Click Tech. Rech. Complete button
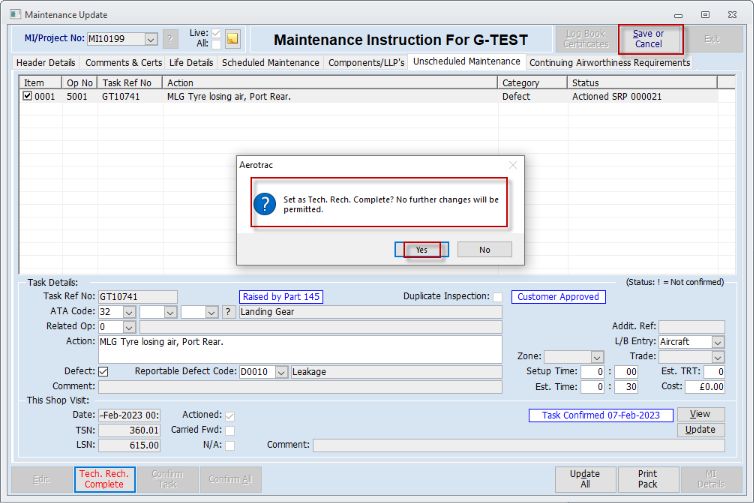Image resolution: width=754 pixels, height=503 pixels. point(104,479)
